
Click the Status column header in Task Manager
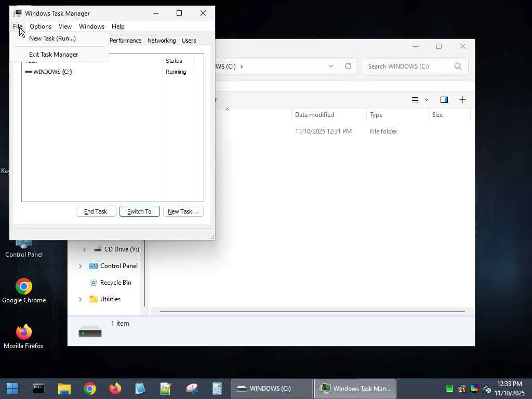click(x=179, y=61)
